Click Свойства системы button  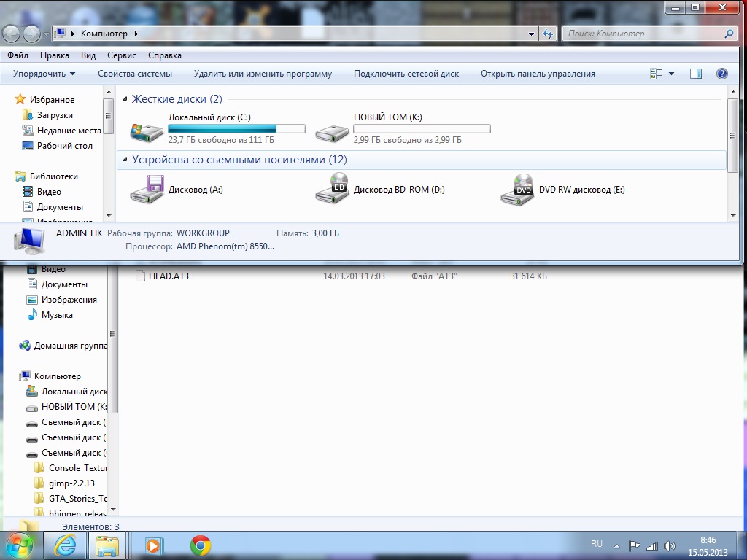point(135,74)
